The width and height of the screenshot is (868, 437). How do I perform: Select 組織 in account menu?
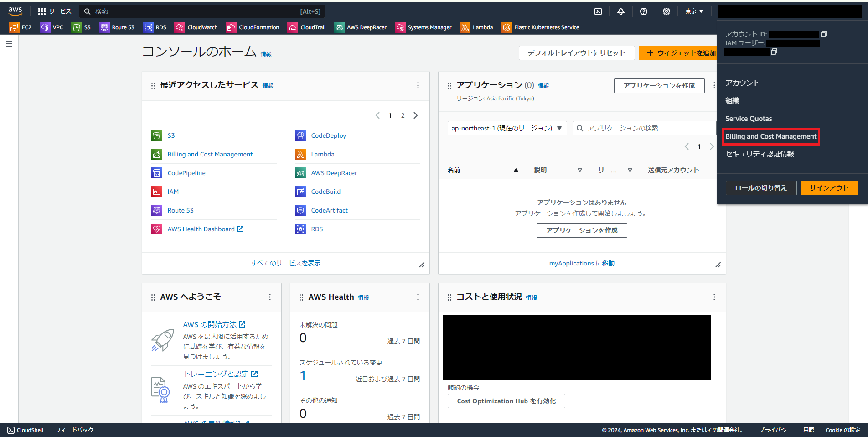(733, 101)
